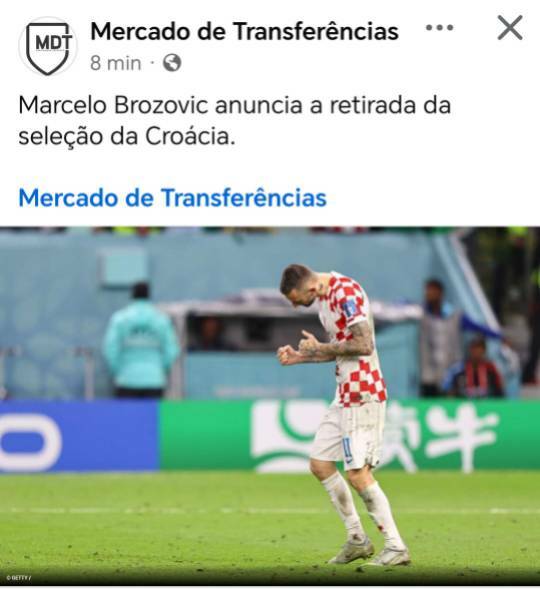Click the Getty credit in photo corner
Viewport: 540px width, 589px height.
coord(19,578)
